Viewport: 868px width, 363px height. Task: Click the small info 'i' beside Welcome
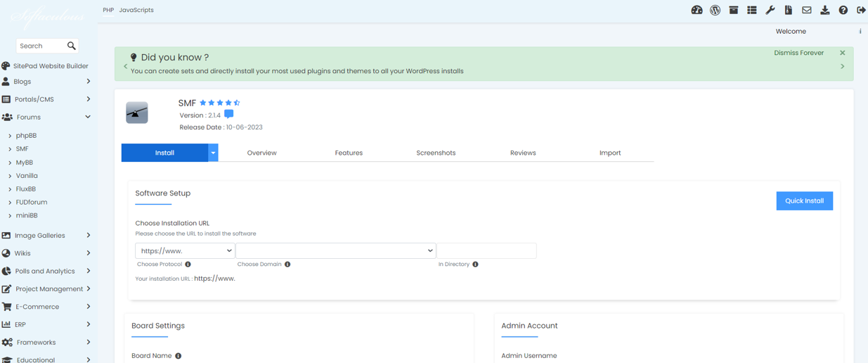[860, 32]
